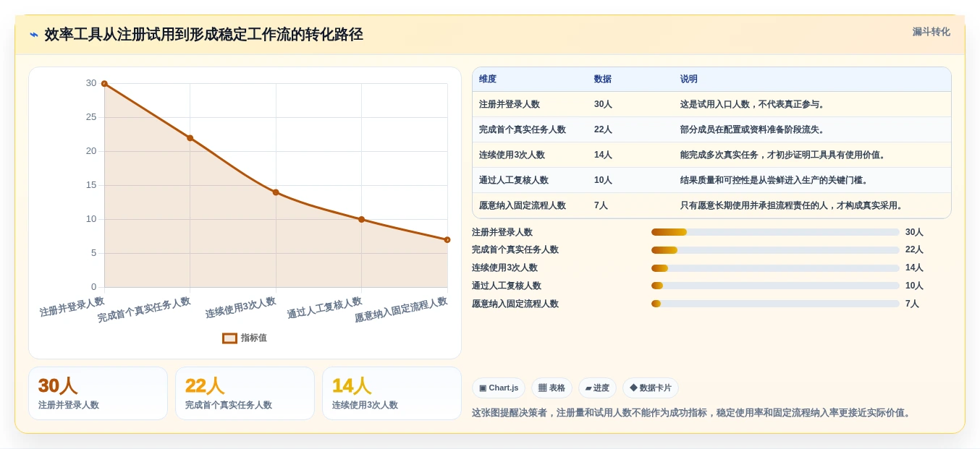Click the chart point for 通过人工复核人数
The width and height of the screenshot is (980, 449).
tap(361, 219)
